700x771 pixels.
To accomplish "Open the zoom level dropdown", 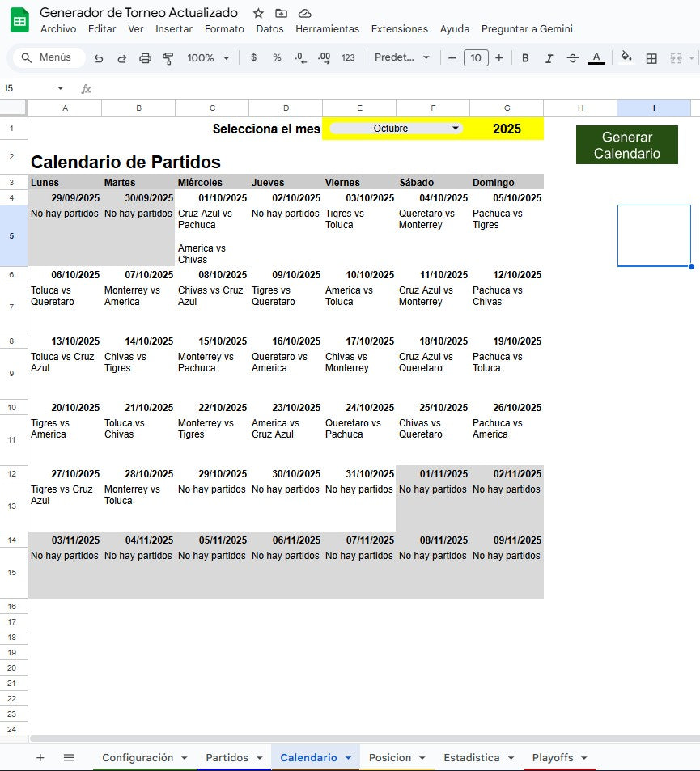I will pos(208,57).
